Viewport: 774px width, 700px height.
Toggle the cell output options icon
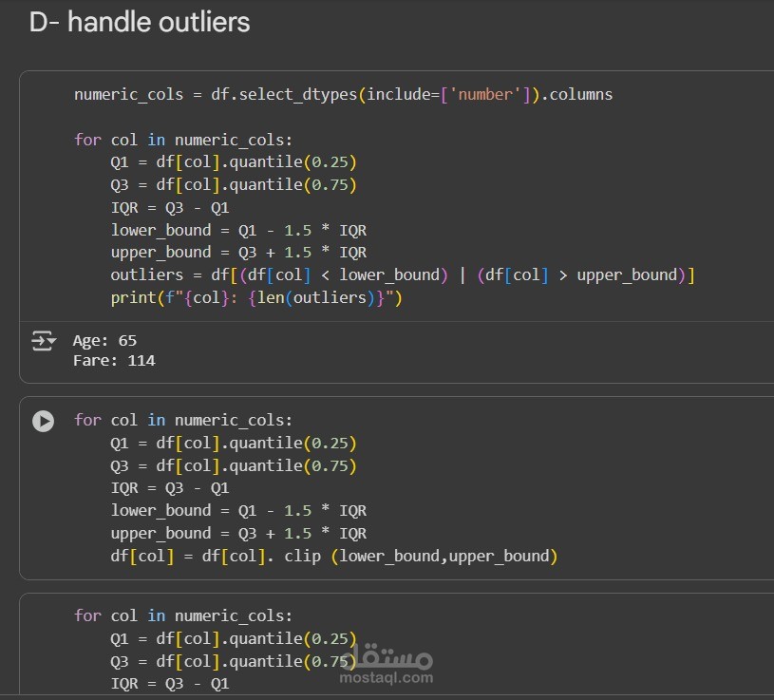44,341
